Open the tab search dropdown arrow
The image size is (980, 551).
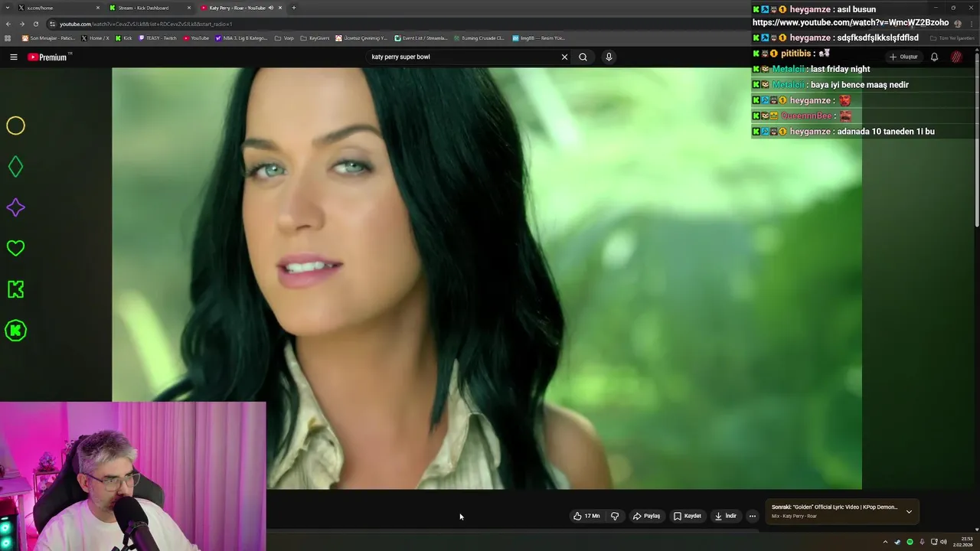(x=8, y=8)
